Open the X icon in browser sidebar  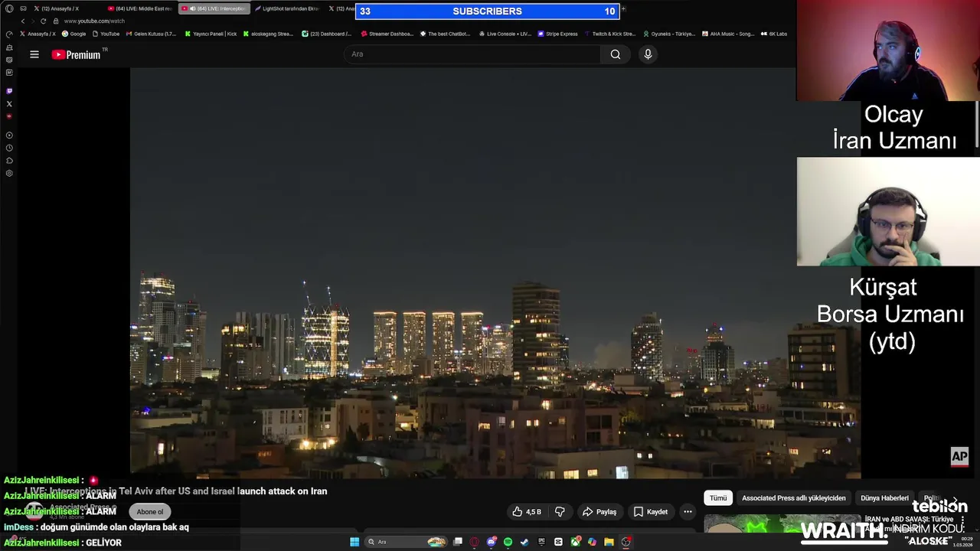pos(9,103)
